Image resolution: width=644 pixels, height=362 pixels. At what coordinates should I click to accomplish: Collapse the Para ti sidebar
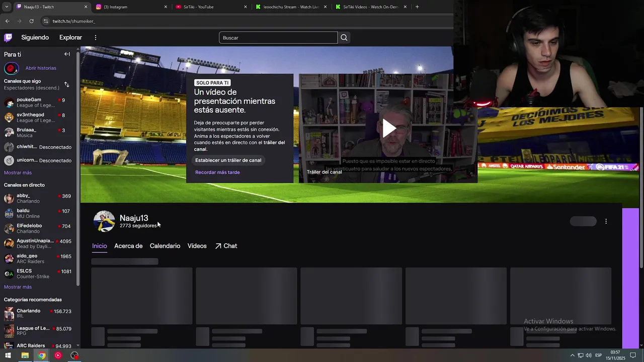67,54
